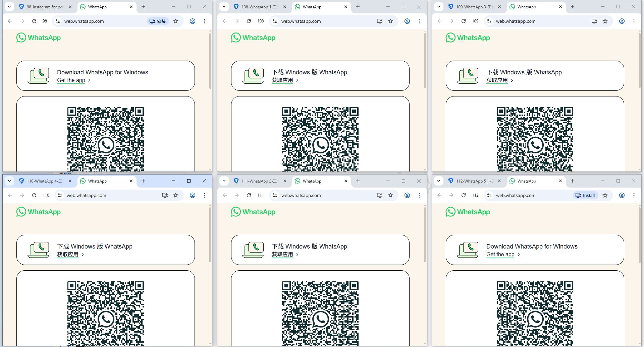Click the Get the app link in window 98
The height and width of the screenshot is (347, 644).
(x=71, y=80)
